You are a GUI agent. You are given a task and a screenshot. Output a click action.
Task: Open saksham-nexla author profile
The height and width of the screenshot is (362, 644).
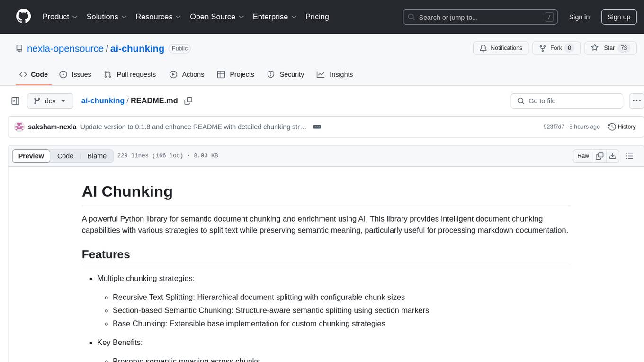(x=52, y=127)
